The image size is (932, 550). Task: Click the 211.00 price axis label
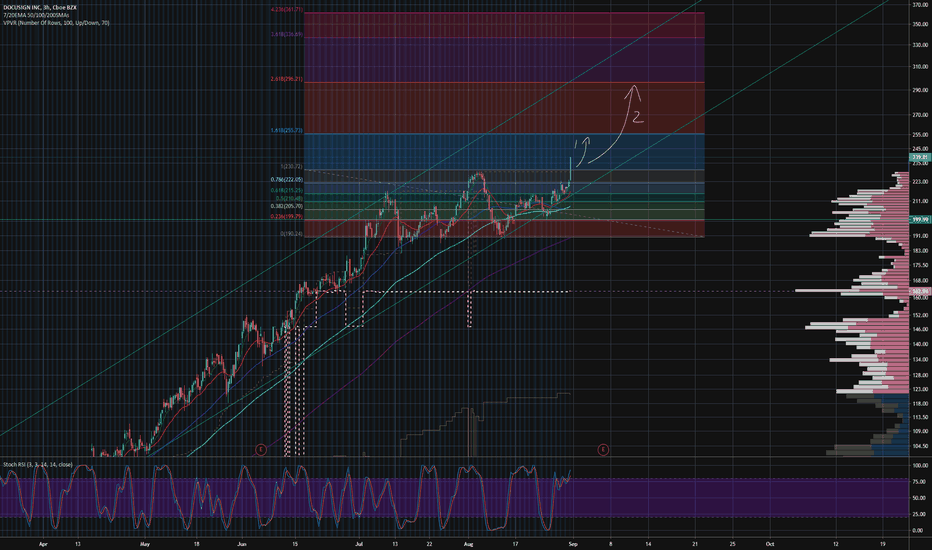click(x=920, y=201)
